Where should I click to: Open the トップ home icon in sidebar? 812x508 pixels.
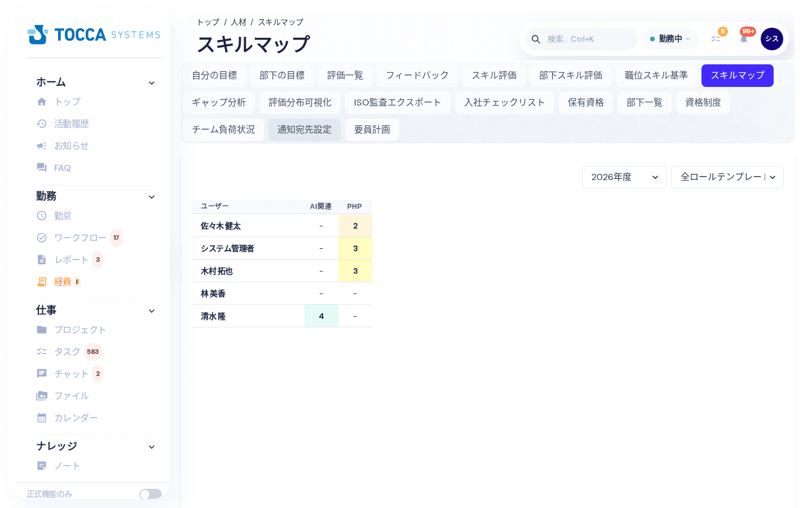(42, 102)
